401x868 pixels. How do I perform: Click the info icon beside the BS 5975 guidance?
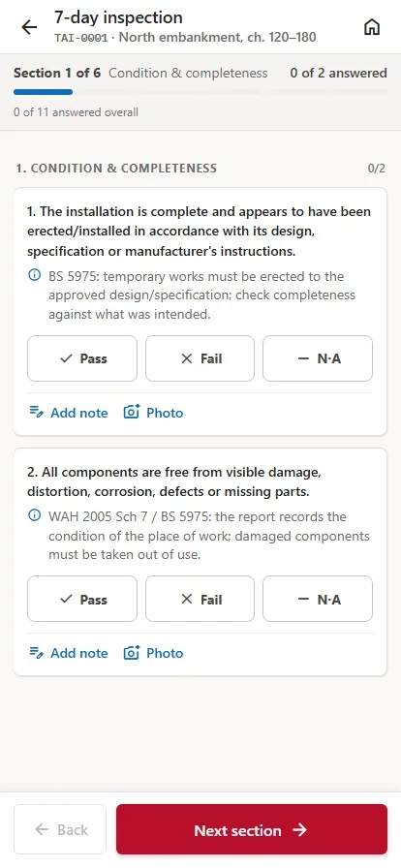tap(34, 276)
